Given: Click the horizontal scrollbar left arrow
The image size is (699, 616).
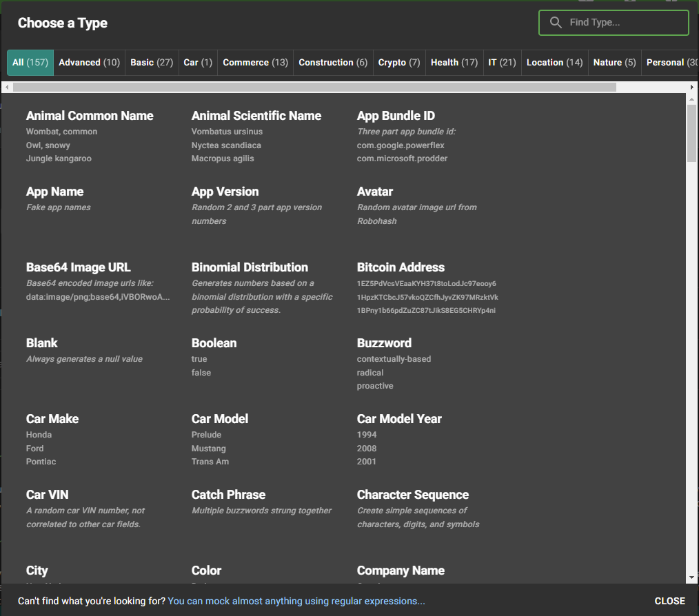Looking at the screenshot, I should click(7, 88).
